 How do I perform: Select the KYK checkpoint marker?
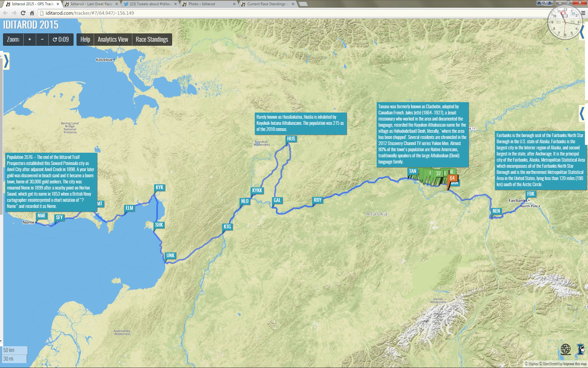(x=159, y=187)
